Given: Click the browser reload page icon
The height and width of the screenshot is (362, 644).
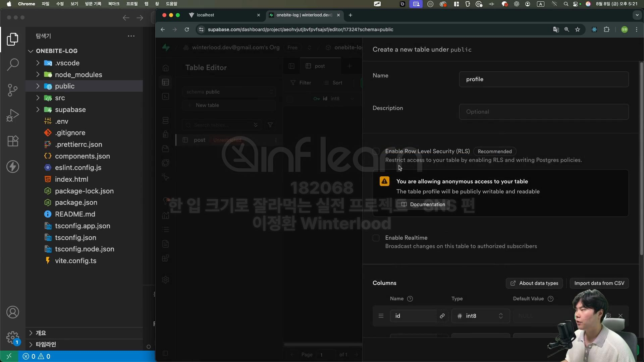Looking at the screenshot, I should (187, 29).
